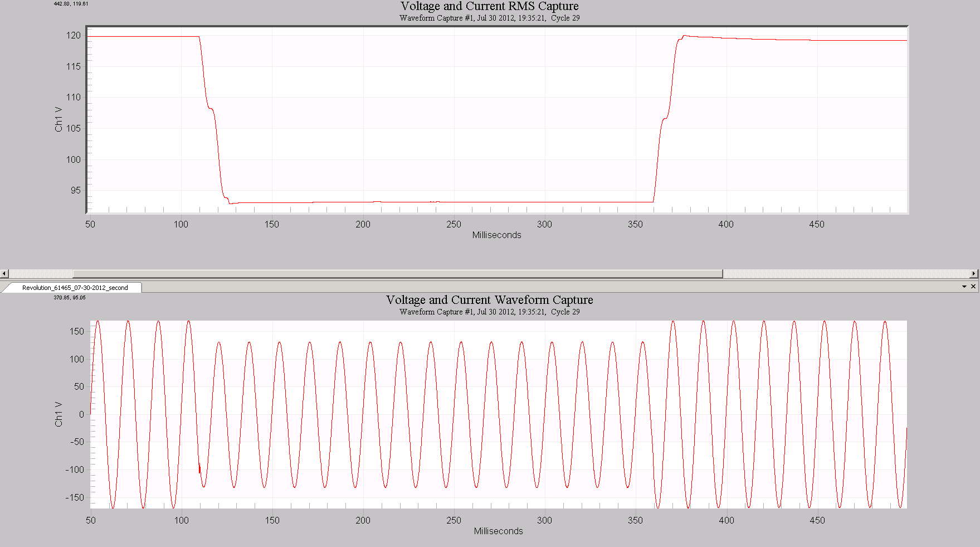The height and width of the screenshot is (547, 980).
Task: Click the close X beside the tab bar
Action: pos(974,287)
